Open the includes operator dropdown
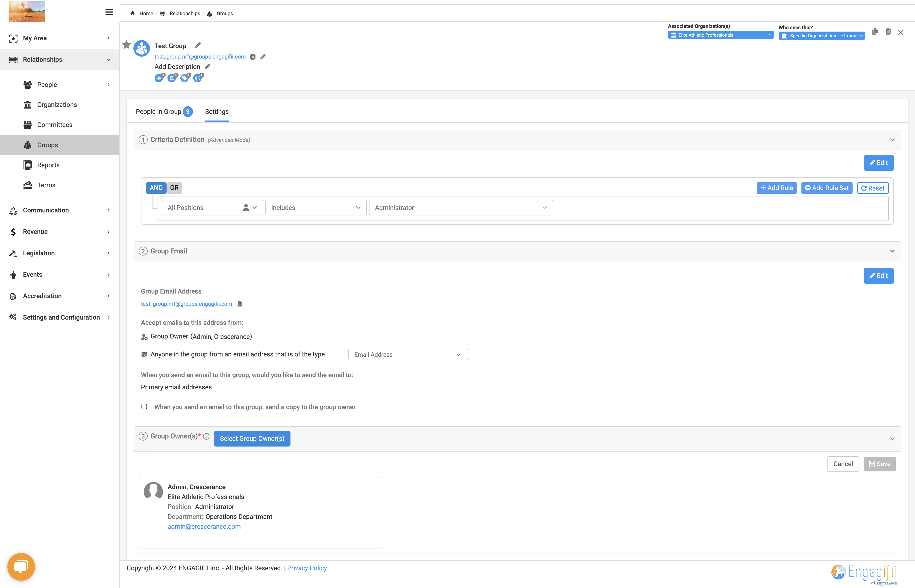Image resolution: width=915 pixels, height=588 pixels. [x=316, y=208]
